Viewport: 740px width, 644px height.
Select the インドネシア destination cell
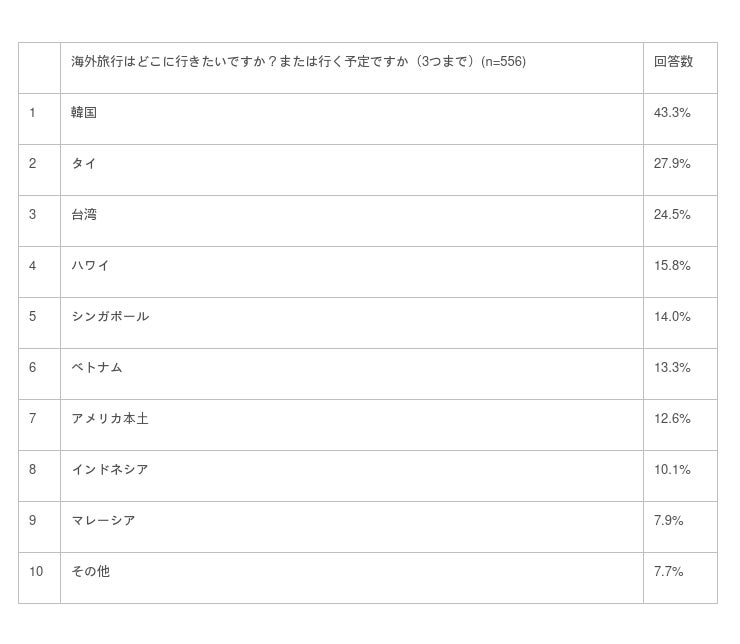[110, 470]
